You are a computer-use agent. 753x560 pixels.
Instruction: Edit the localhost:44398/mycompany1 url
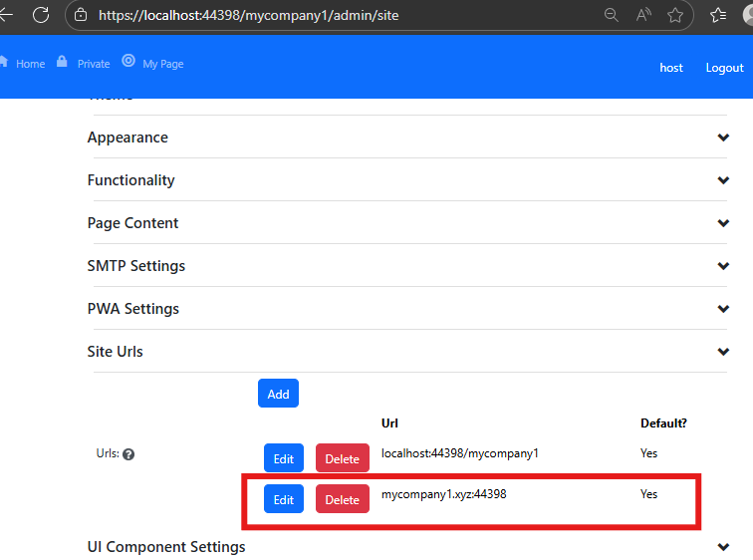coord(284,458)
